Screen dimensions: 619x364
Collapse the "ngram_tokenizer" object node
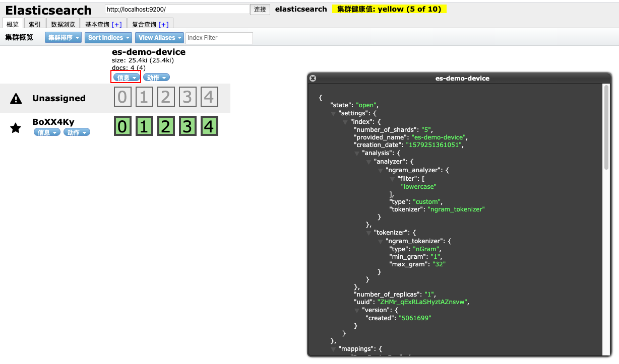coord(381,241)
